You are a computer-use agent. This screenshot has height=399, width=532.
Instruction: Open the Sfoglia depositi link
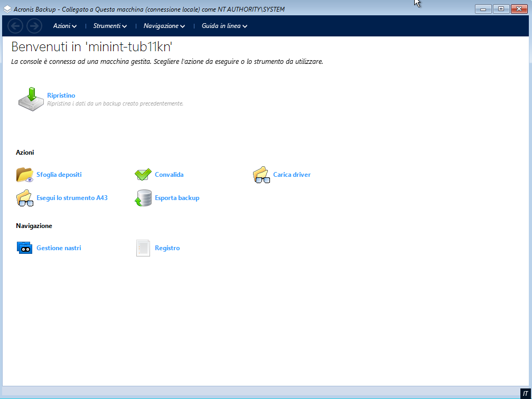coord(59,175)
